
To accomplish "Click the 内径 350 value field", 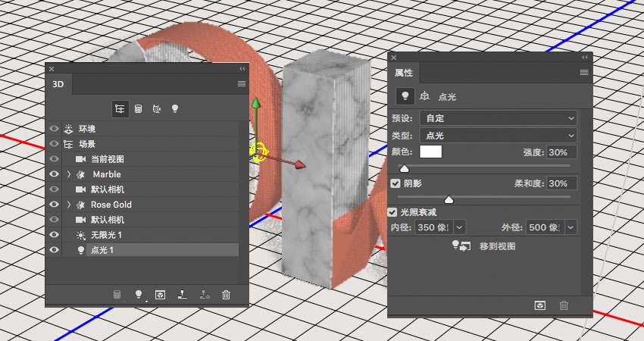I will click(434, 227).
